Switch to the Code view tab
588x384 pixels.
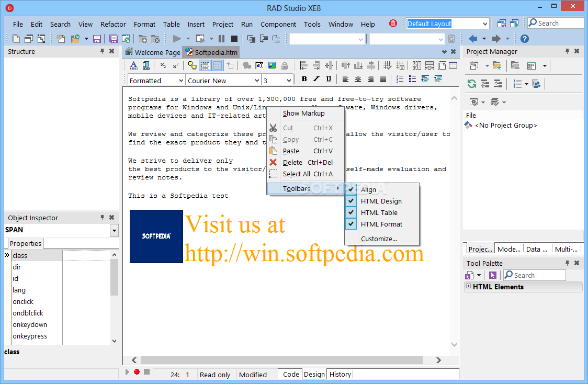coord(291,374)
